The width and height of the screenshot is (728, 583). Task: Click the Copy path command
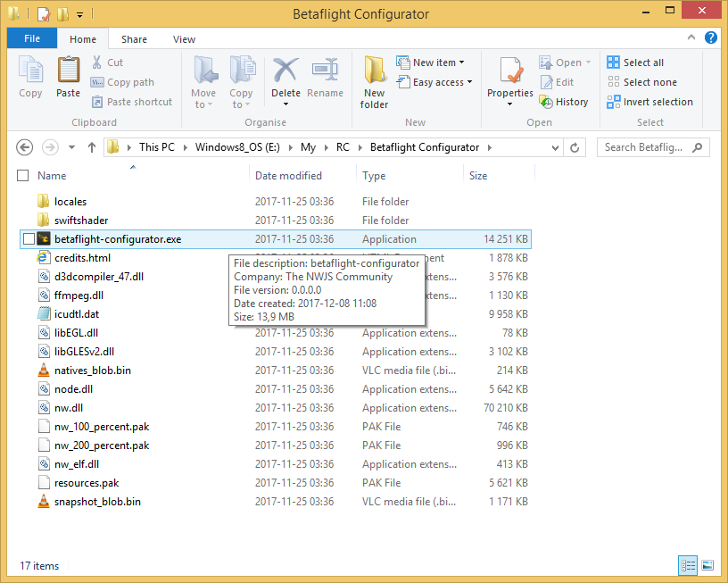[x=122, y=82]
